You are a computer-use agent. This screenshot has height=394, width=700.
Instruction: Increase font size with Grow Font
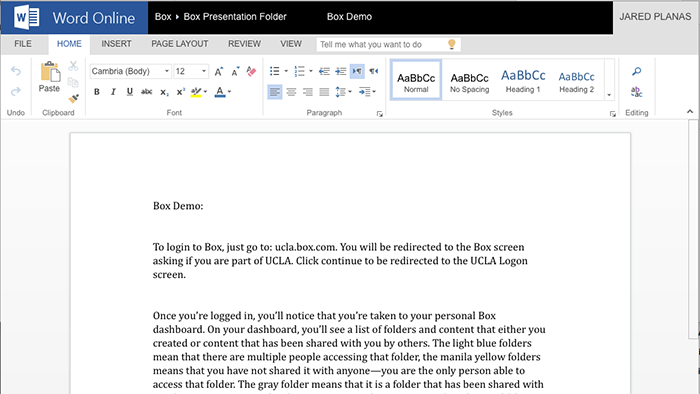pos(218,71)
